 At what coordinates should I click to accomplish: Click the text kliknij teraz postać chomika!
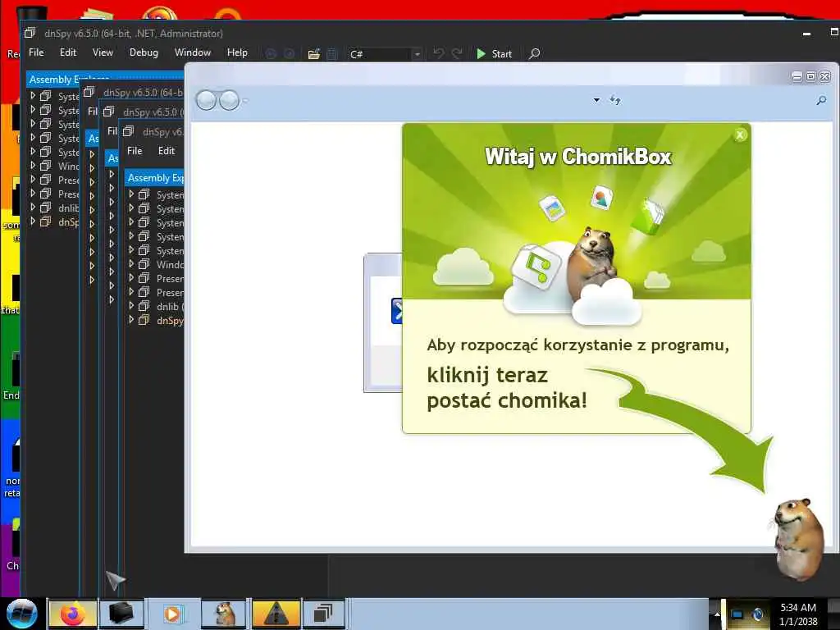[x=507, y=388]
